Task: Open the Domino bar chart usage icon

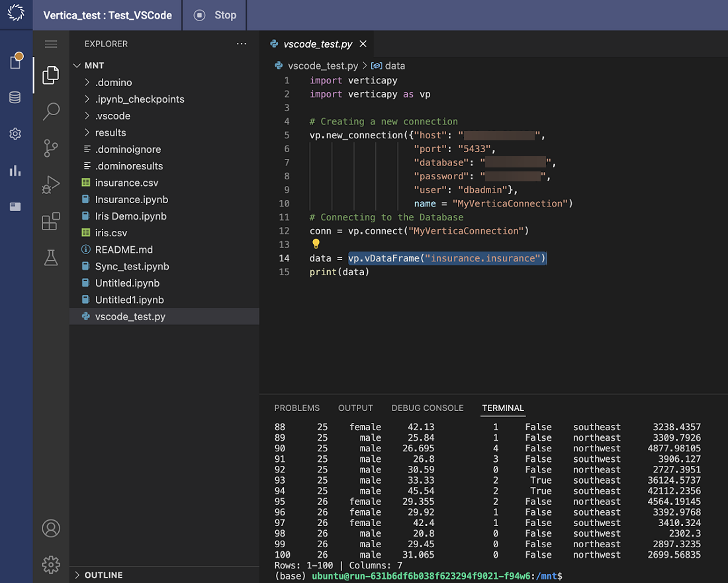Action: [x=15, y=170]
